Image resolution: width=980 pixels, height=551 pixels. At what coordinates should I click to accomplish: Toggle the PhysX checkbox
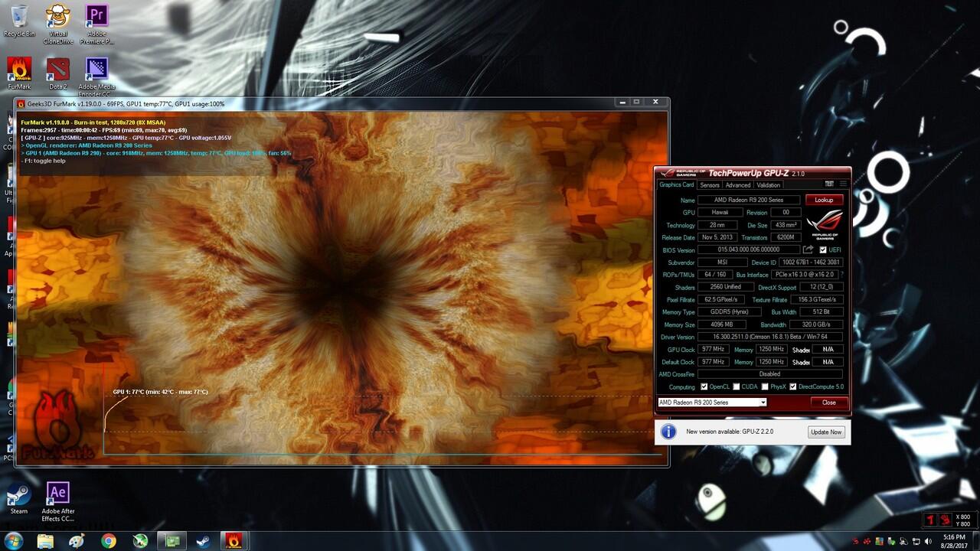pyautogui.click(x=765, y=386)
